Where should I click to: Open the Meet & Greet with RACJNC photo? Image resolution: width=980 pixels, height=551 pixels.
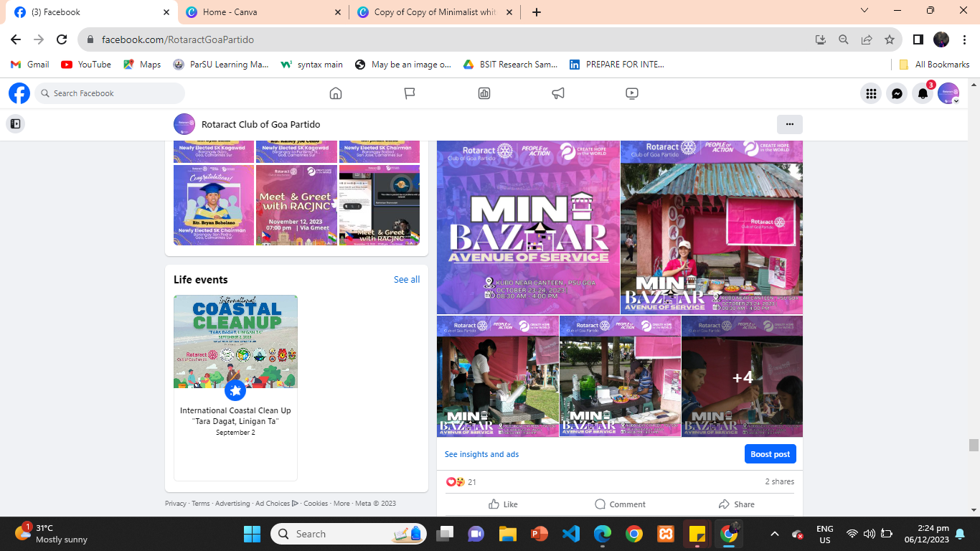coord(296,205)
